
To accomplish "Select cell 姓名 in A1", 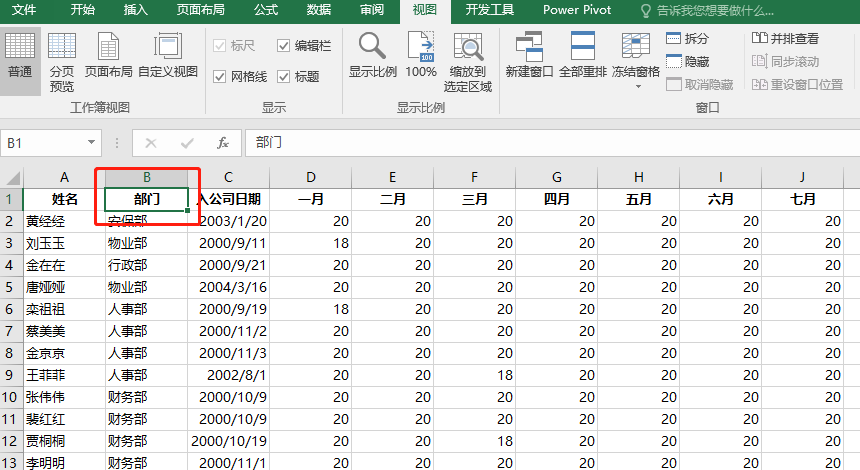I will click(64, 200).
